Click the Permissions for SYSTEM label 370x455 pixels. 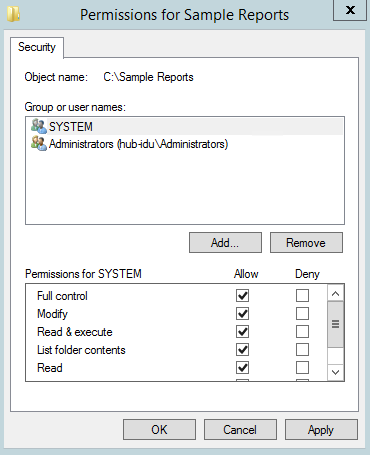(x=83, y=274)
